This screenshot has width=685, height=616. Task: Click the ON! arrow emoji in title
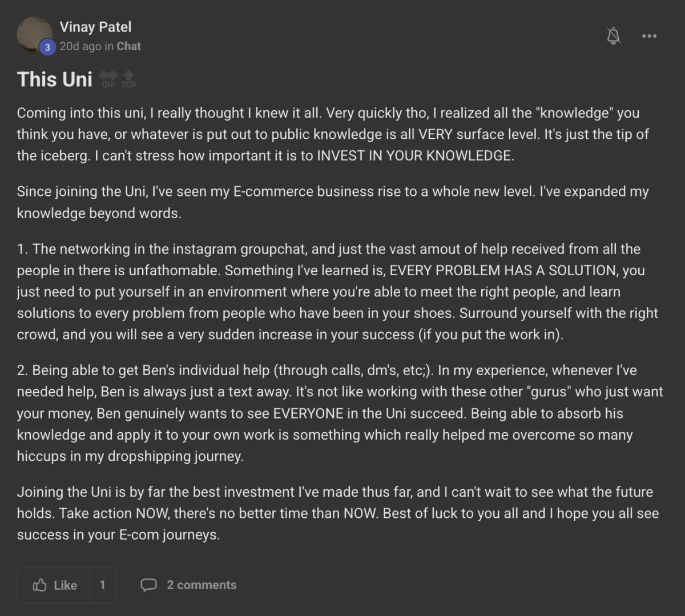pos(108,79)
